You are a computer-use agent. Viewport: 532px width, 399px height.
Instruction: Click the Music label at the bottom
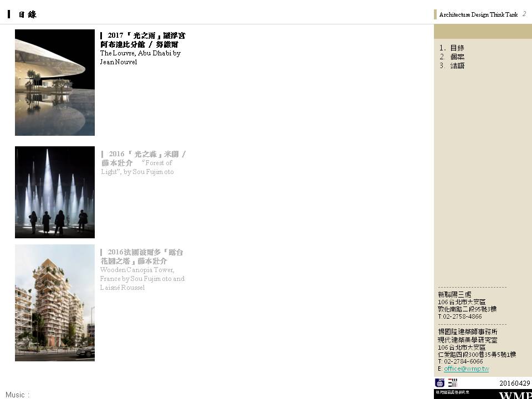click(x=17, y=395)
